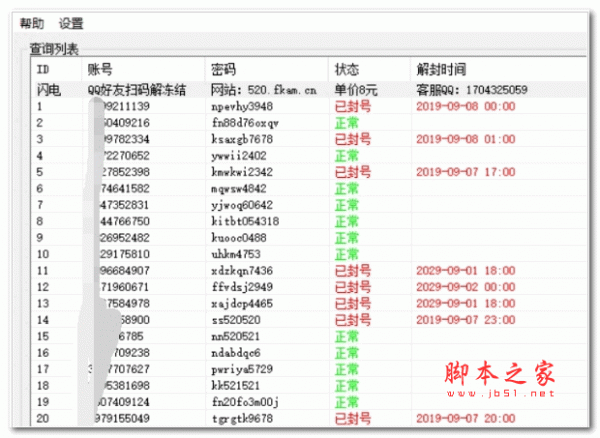Select password cell fn88d76oxqv
This screenshot has height=438, width=600.
click(245, 123)
